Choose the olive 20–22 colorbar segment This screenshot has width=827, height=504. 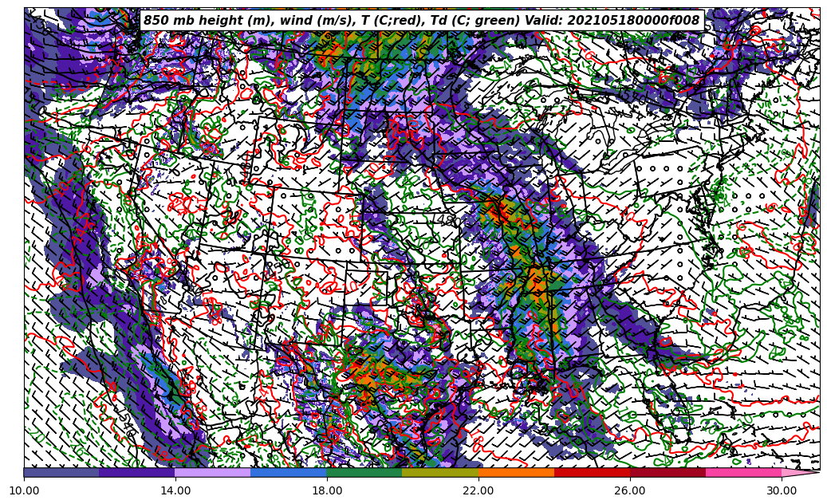pos(440,472)
